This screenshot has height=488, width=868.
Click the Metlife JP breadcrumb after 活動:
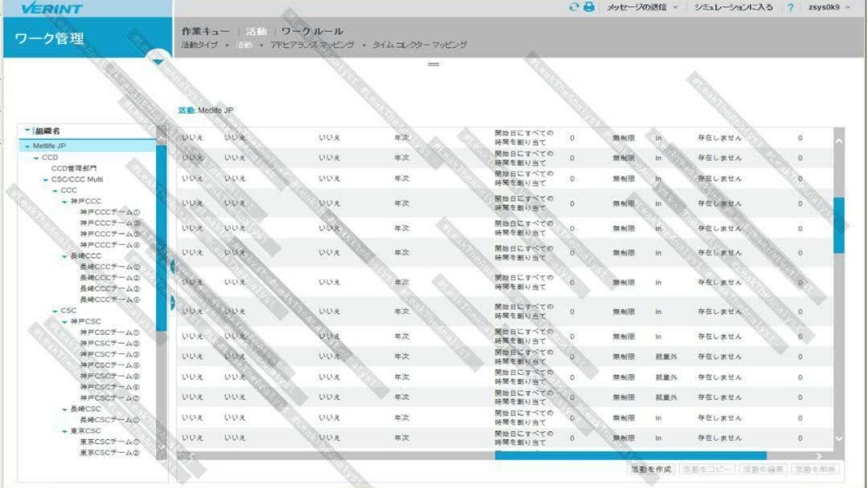pos(216,110)
